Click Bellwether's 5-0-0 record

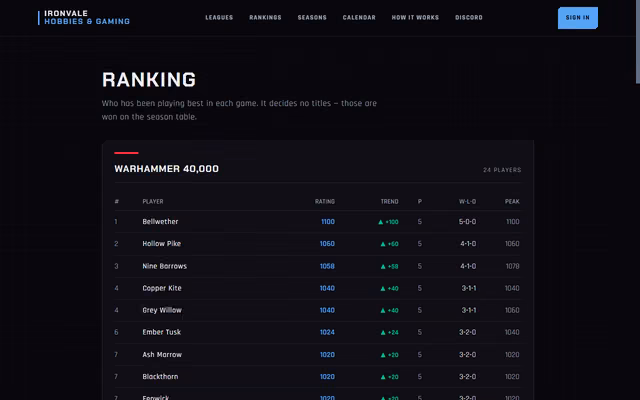coord(467,222)
